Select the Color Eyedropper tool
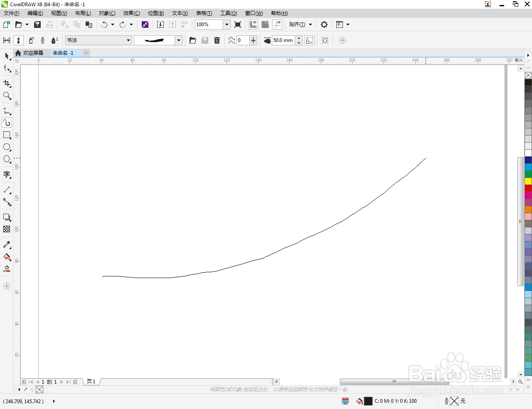532x409 pixels. (x=7, y=245)
